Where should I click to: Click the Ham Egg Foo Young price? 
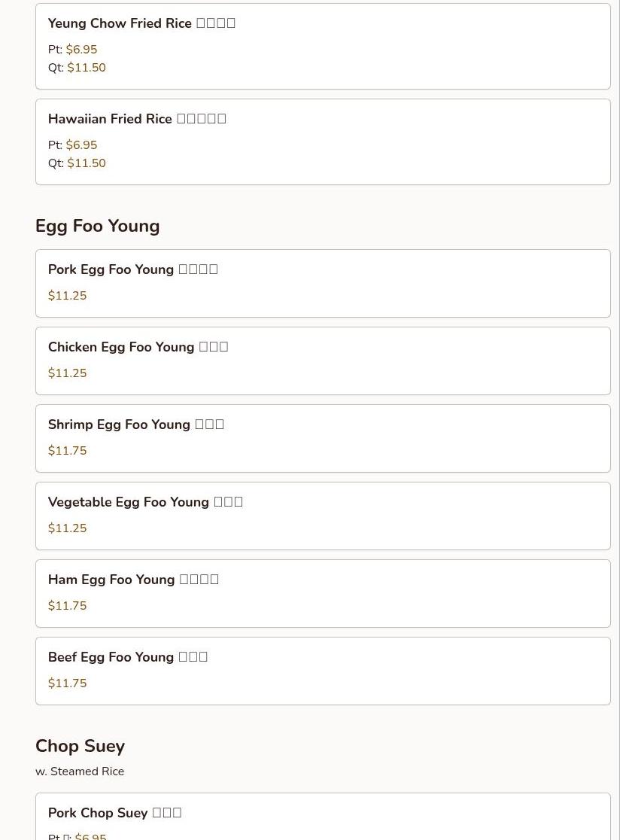[67, 606]
